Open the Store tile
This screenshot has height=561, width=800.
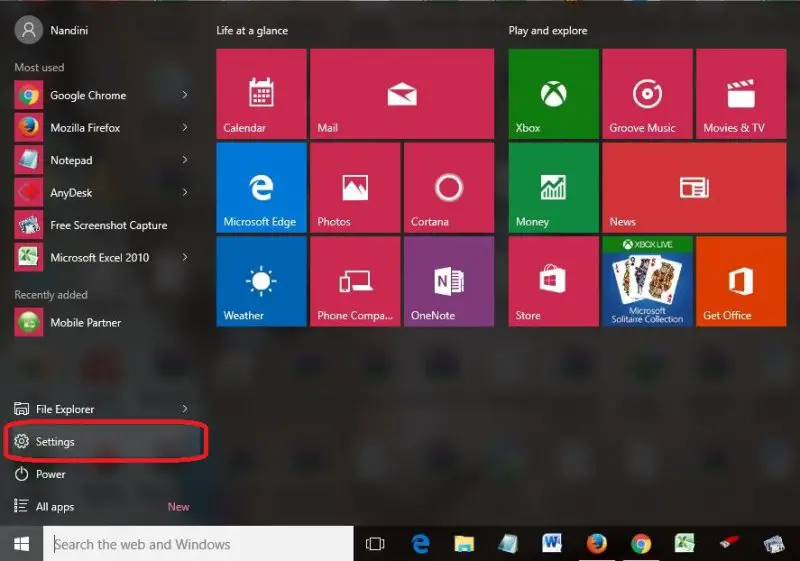pos(554,282)
